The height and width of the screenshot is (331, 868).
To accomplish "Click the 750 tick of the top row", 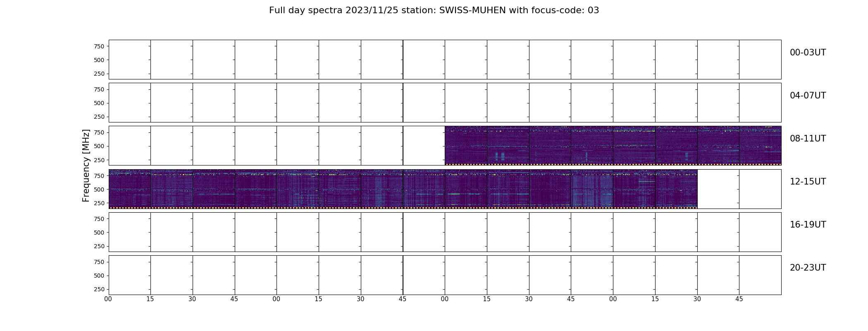I will (x=99, y=46).
